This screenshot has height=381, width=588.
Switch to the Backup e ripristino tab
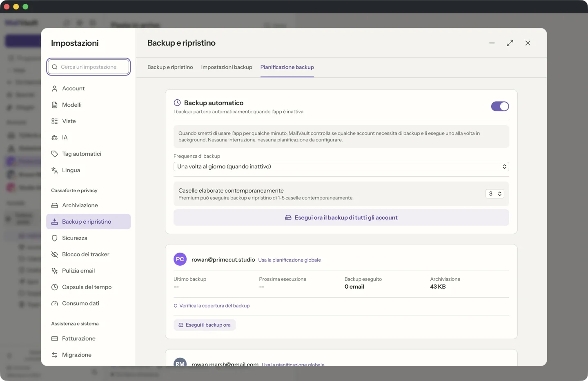pos(170,67)
